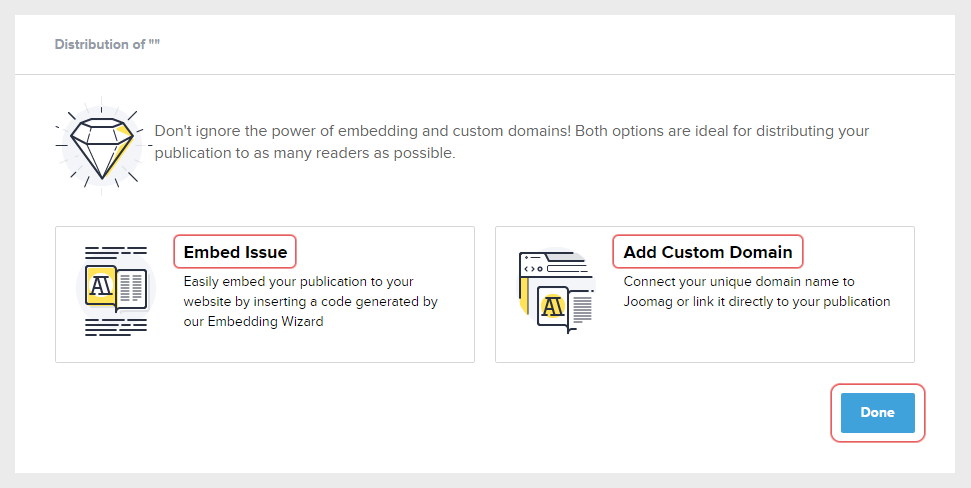Viewport: 971px width, 488px height.
Task: Click the yellow letter page in Embed icon
Action: (100, 285)
